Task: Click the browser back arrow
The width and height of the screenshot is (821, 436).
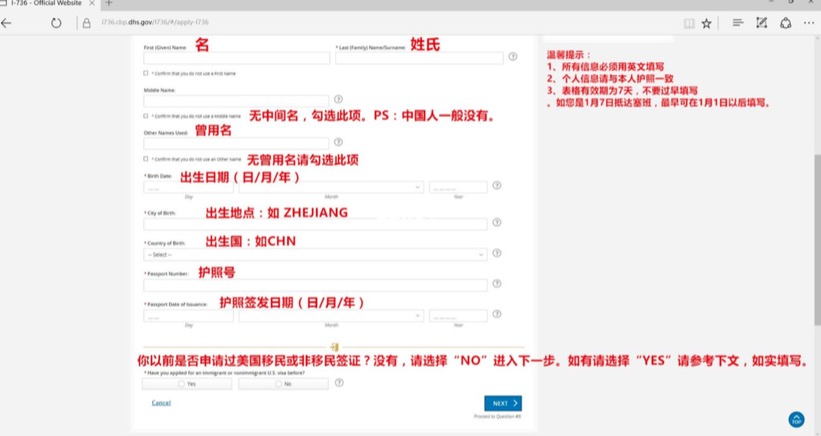Action: coord(7,22)
